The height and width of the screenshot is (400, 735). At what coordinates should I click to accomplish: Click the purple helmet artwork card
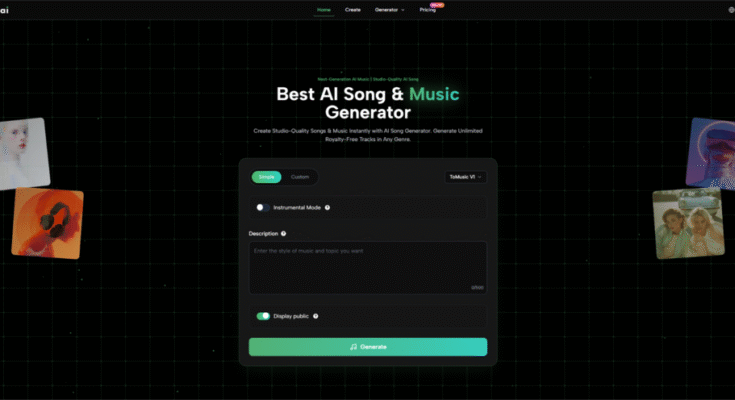[711, 153]
